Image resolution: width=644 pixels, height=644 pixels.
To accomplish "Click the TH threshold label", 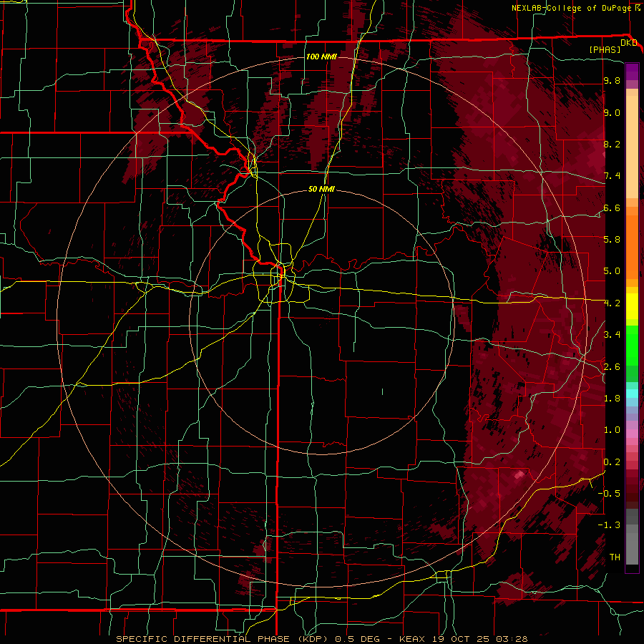I will pyautogui.click(x=615, y=557).
